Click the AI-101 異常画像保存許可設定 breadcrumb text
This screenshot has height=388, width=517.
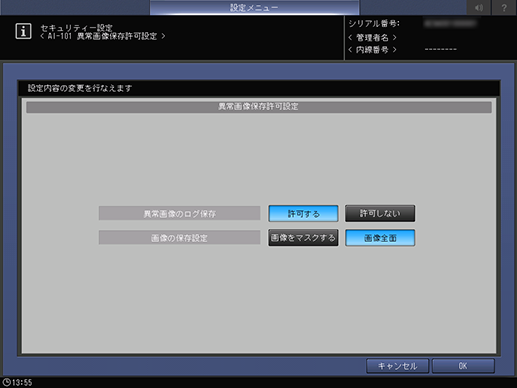(103, 36)
